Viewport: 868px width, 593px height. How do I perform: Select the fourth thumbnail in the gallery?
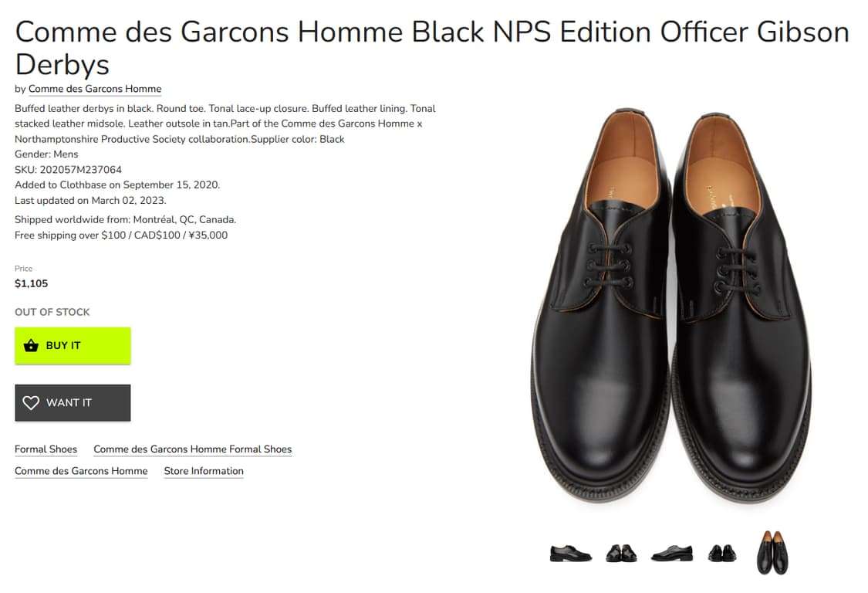pos(722,553)
